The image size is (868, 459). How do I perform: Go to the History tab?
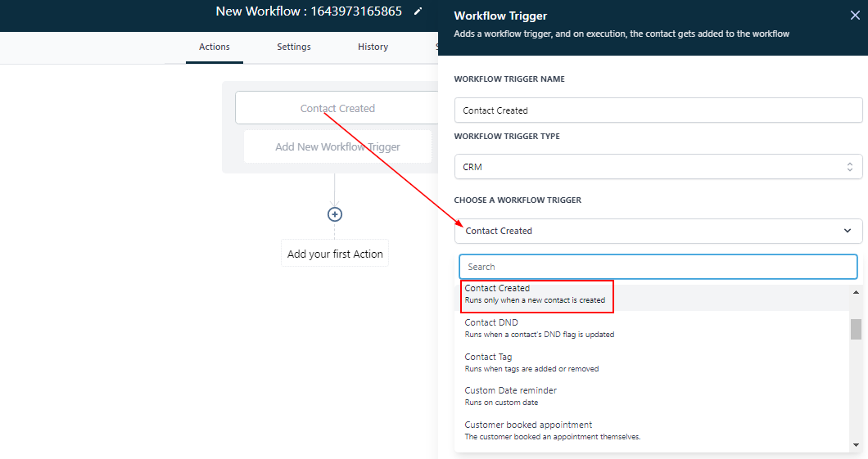tap(373, 47)
